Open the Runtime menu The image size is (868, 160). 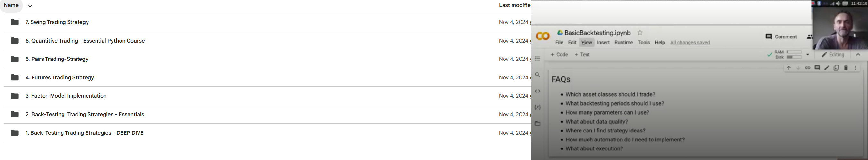pos(623,42)
